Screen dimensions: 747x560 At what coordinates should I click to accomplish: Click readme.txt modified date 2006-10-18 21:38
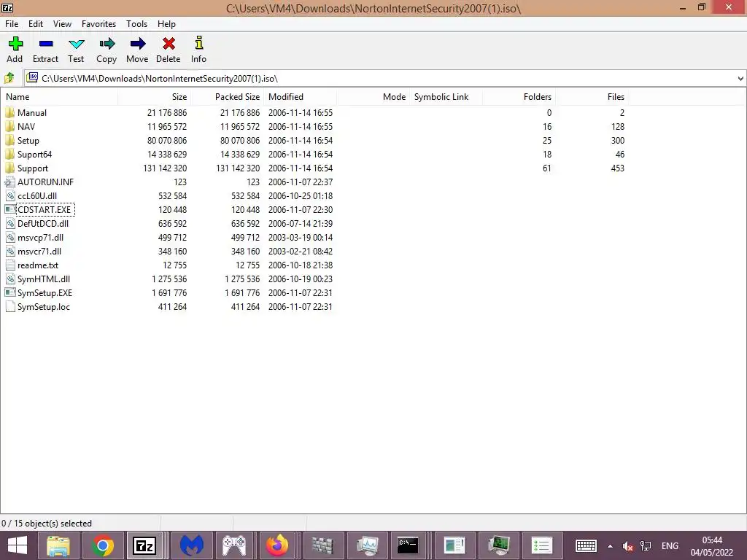point(300,265)
